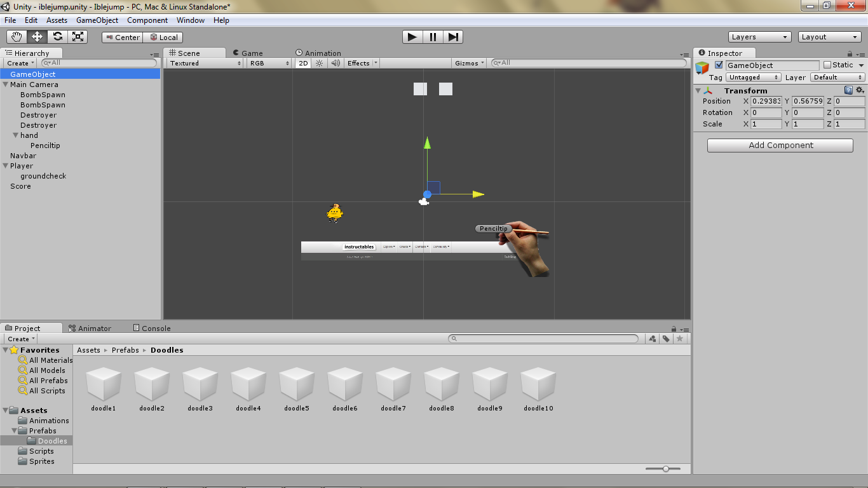
Task: Click the Project panel lock icon
Action: pyautogui.click(x=674, y=329)
